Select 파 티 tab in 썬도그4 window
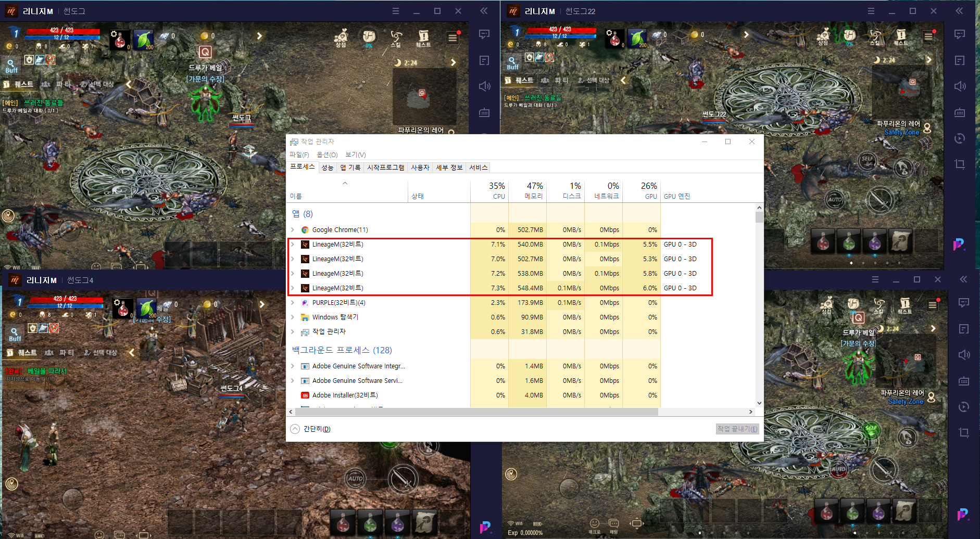 coord(60,353)
